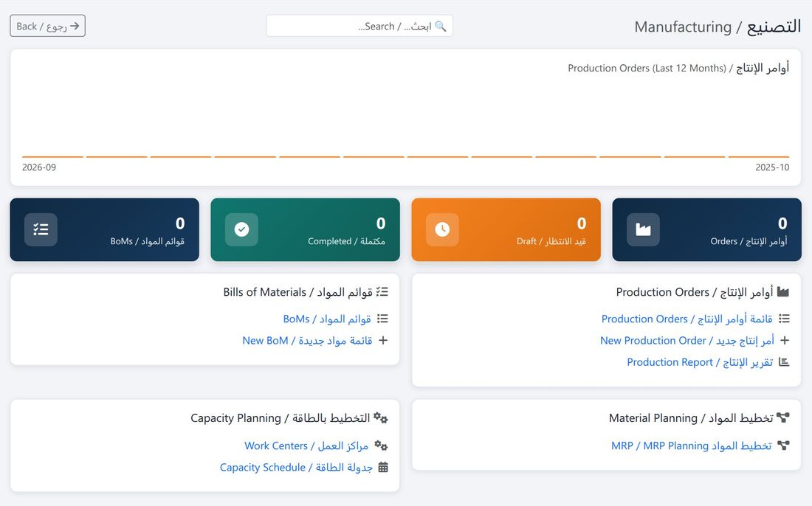This screenshot has width=812, height=506.
Task: Click the 2026-09 chart axis label
Action: 39,167
